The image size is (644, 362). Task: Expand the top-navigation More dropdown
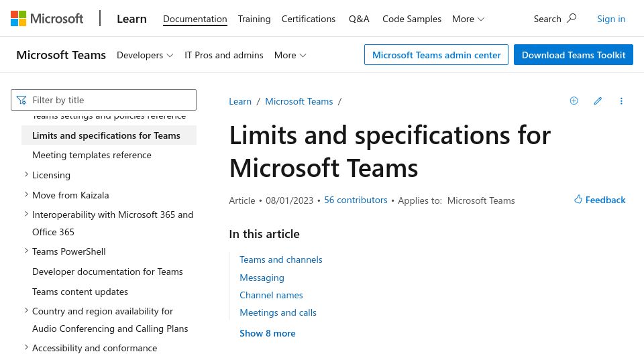[468, 19]
